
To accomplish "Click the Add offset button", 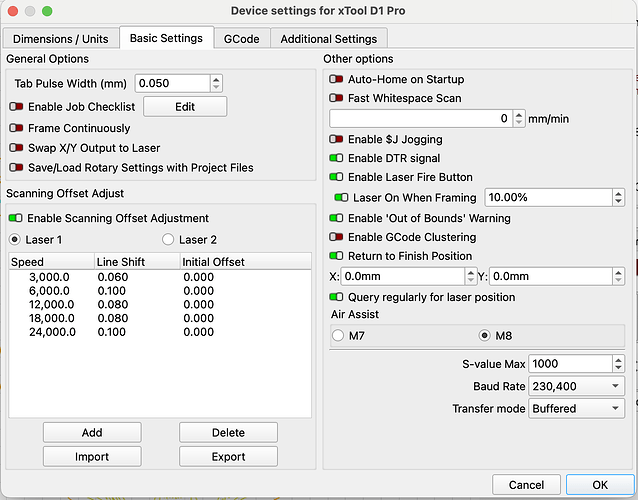I will tap(92, 432).
